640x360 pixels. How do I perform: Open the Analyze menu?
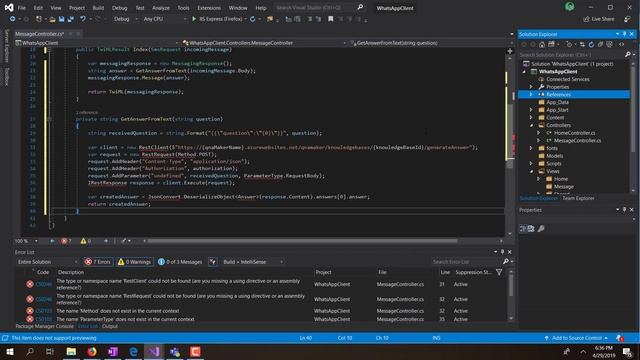click(161, 8)
